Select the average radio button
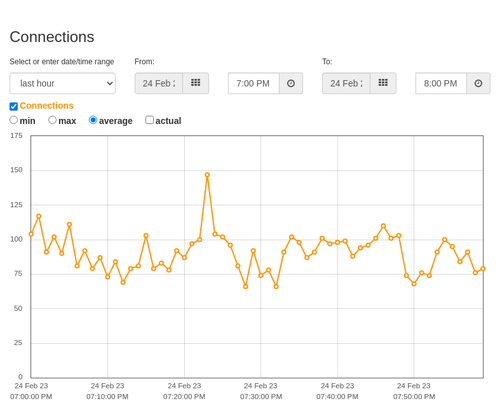The width and height of the screenshot is (500, 403). point(93,120)
